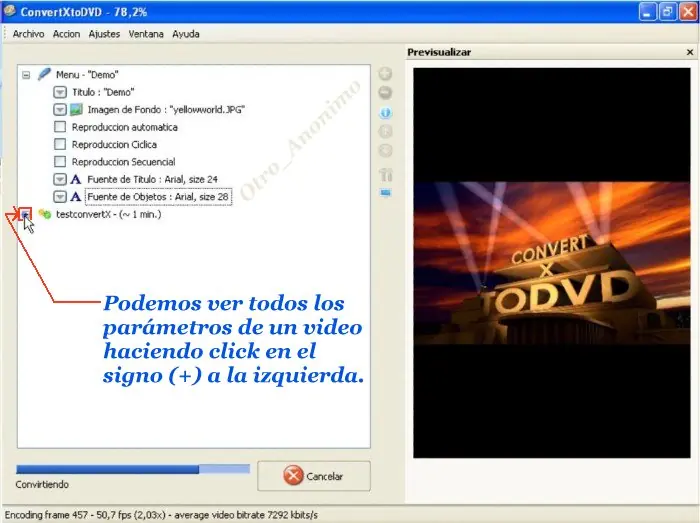
Task: Click the red X icon on the Cancelar button
Action: coord(293,476)
